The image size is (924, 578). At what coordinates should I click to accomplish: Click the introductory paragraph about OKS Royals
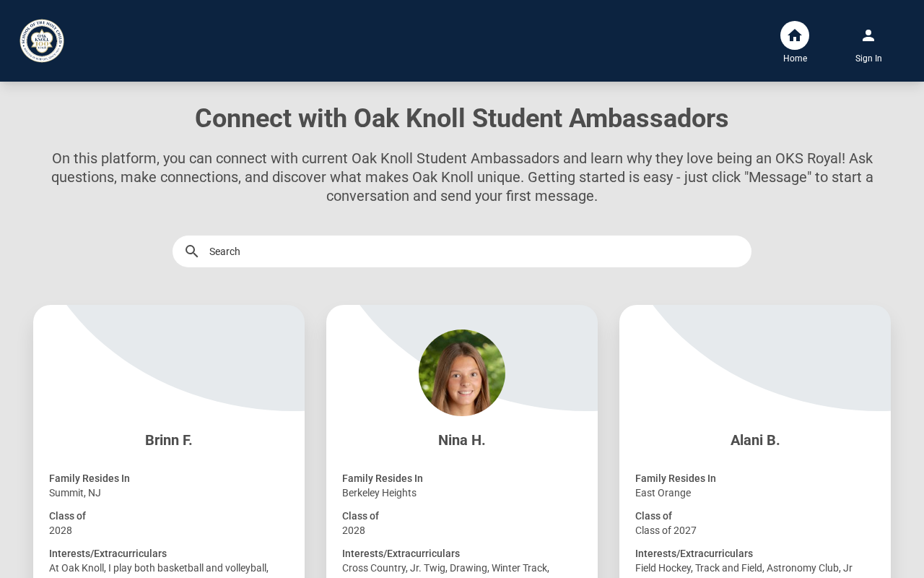pyautogui.click(x=462, y=177)
